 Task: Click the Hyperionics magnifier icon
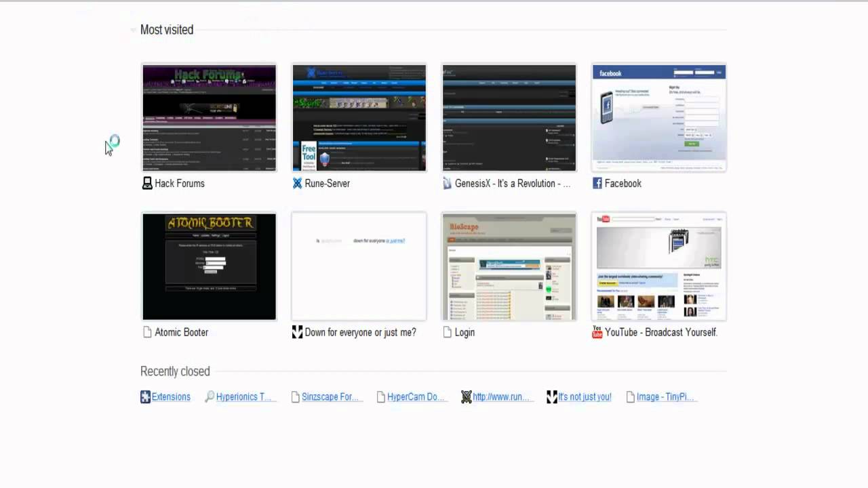tap(210, 397)
